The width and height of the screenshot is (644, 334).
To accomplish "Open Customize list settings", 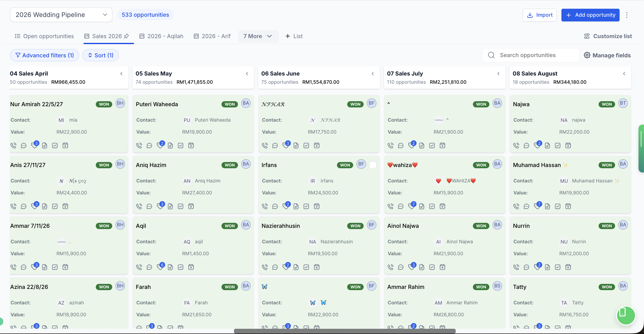I will (608, 36).
